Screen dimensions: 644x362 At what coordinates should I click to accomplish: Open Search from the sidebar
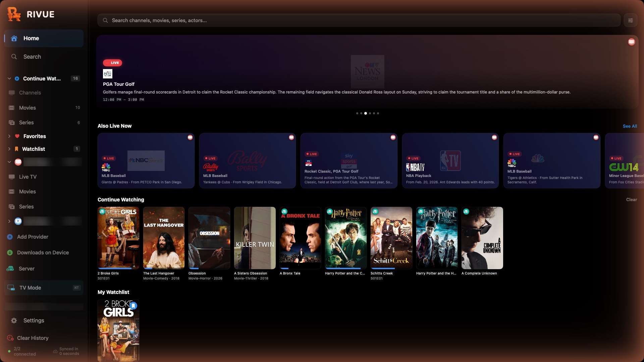pos(44,57)
